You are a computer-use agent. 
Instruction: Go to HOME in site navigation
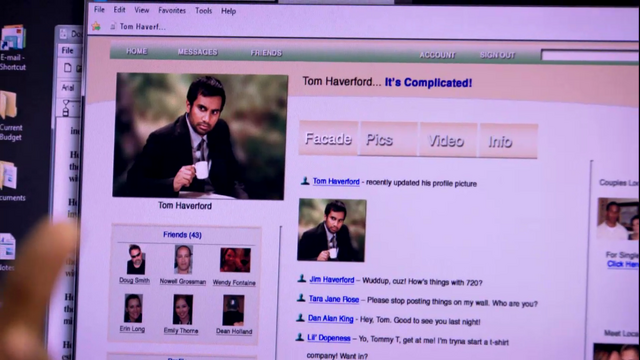137,51
